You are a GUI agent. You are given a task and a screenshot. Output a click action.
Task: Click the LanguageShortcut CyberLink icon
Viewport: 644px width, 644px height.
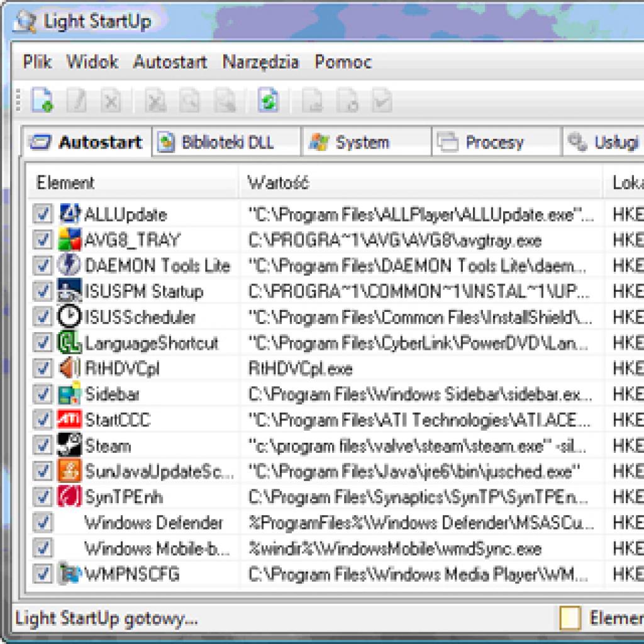(69, 342)
